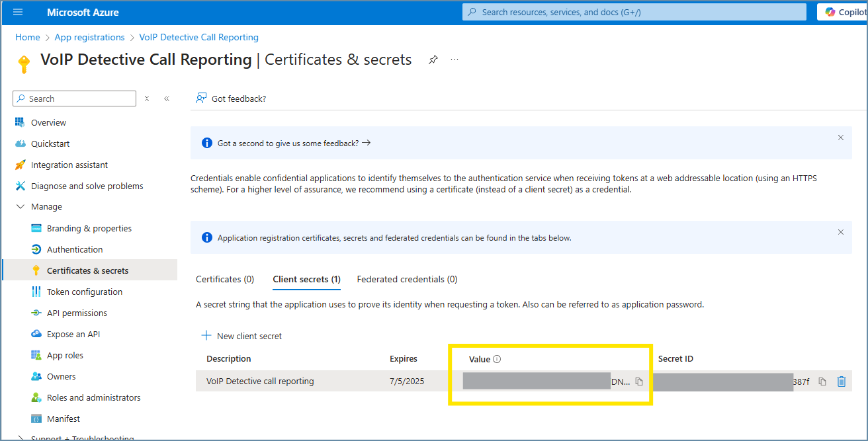Open Roles and administrators
This screenshot has width=868, height=441.
94,397
